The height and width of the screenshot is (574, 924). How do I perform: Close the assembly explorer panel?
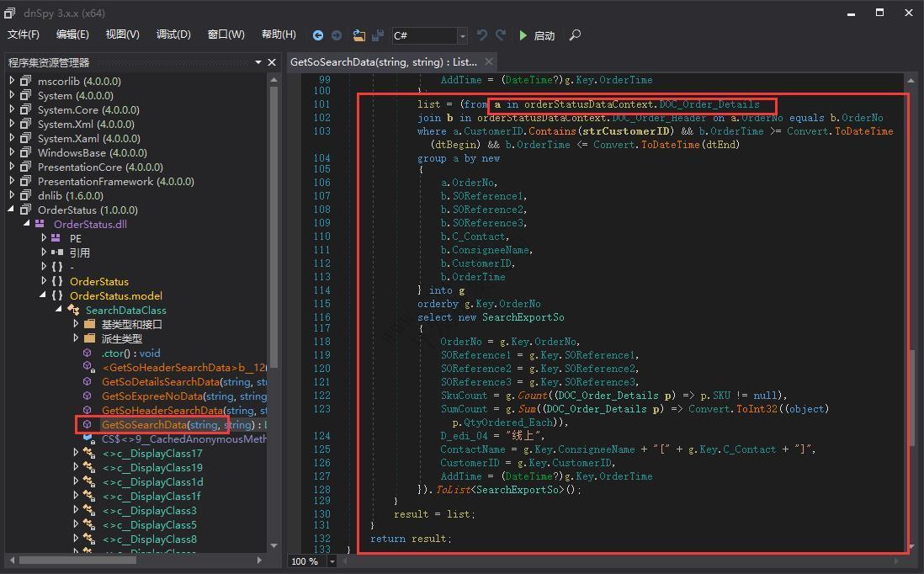[272, 62]
